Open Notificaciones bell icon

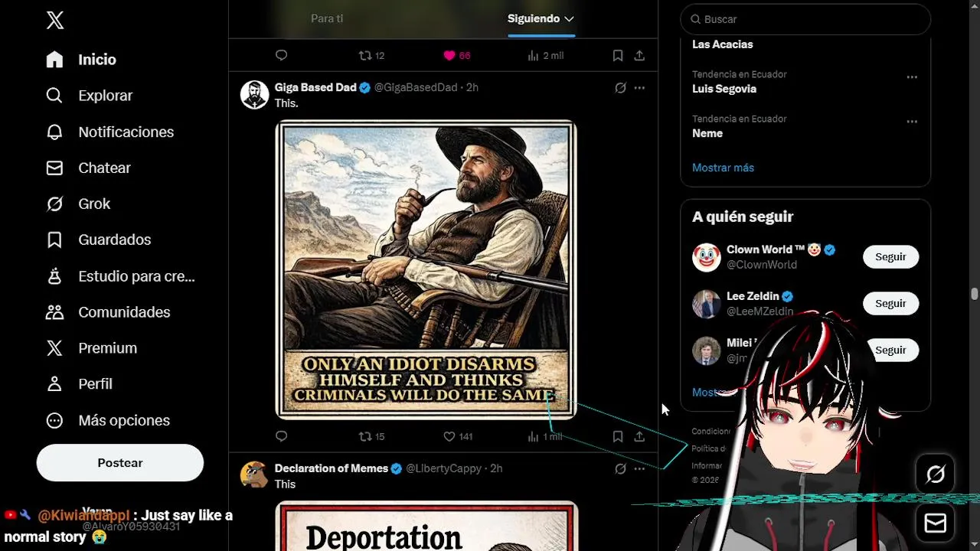[x=54, y=132]
